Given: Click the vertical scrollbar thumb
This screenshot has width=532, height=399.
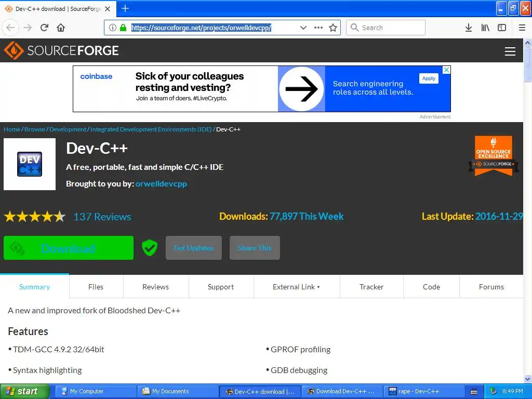Looking at the screenshot, I should [527, 64].
